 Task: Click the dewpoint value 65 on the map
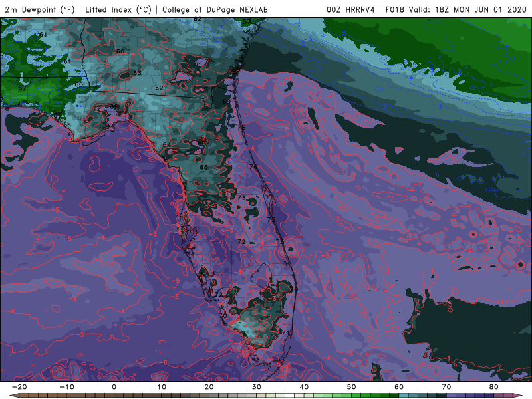(x=204, y=167)
